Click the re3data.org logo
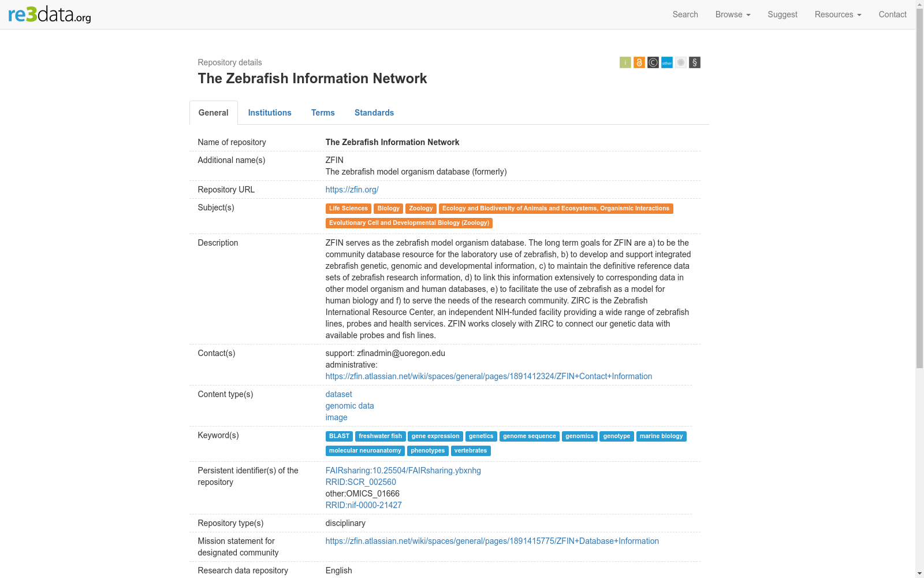 (50, 14)
